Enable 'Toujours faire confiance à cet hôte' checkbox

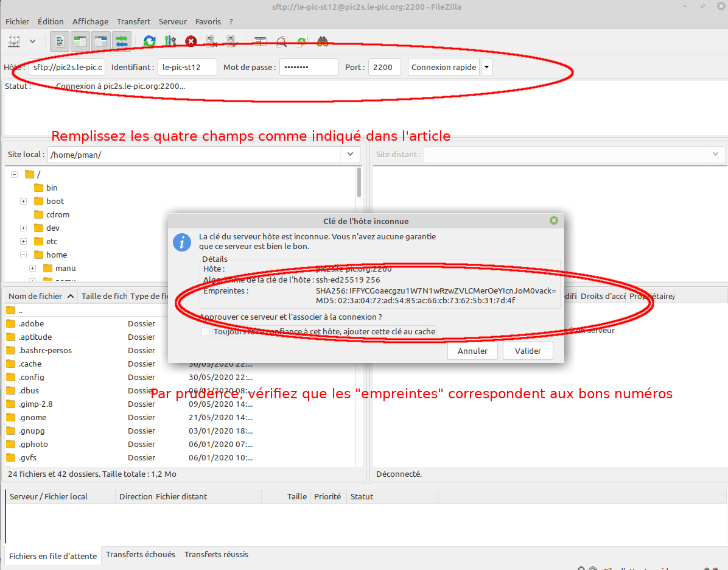205,332
